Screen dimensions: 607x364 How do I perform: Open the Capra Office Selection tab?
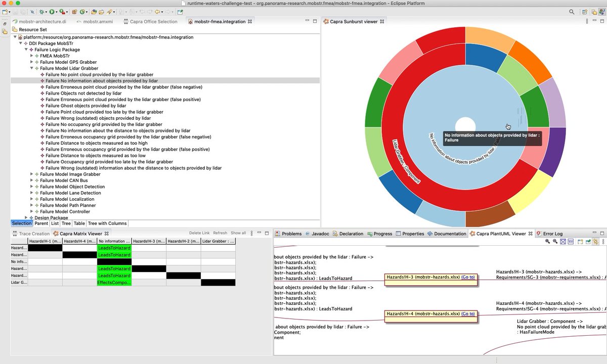point(150,22)
